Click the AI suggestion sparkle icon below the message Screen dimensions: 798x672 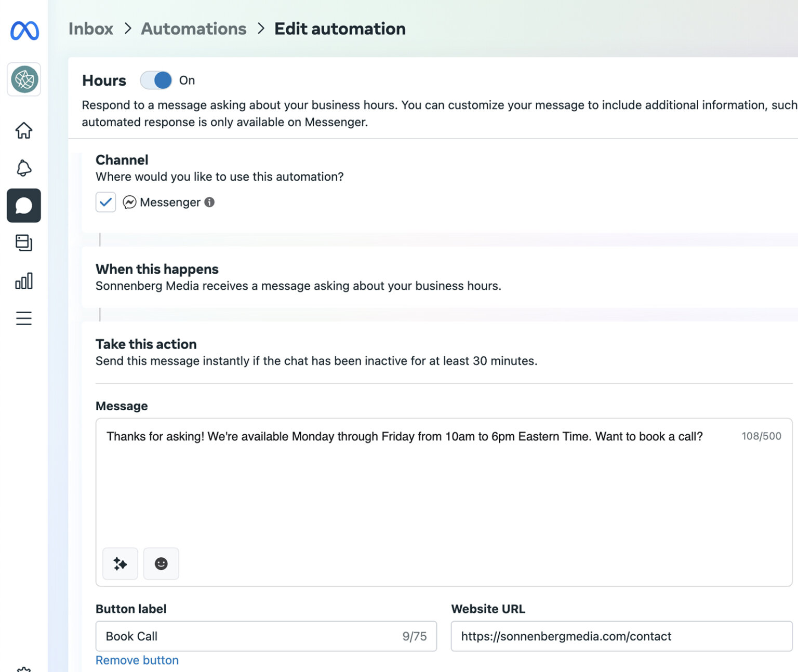tap(120, 563)
